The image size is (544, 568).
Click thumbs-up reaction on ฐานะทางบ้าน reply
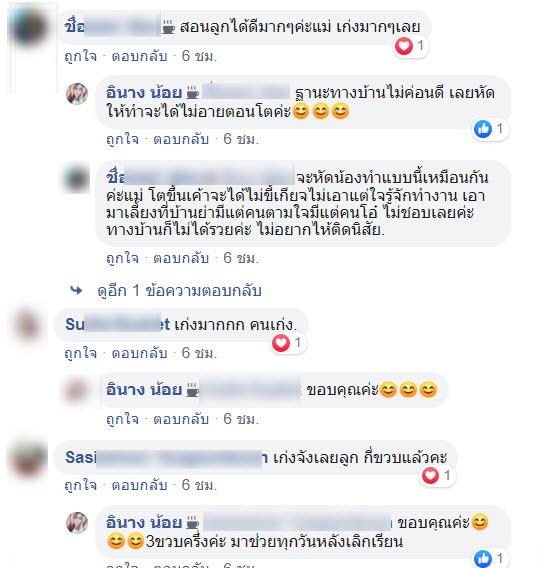[483, 129]
